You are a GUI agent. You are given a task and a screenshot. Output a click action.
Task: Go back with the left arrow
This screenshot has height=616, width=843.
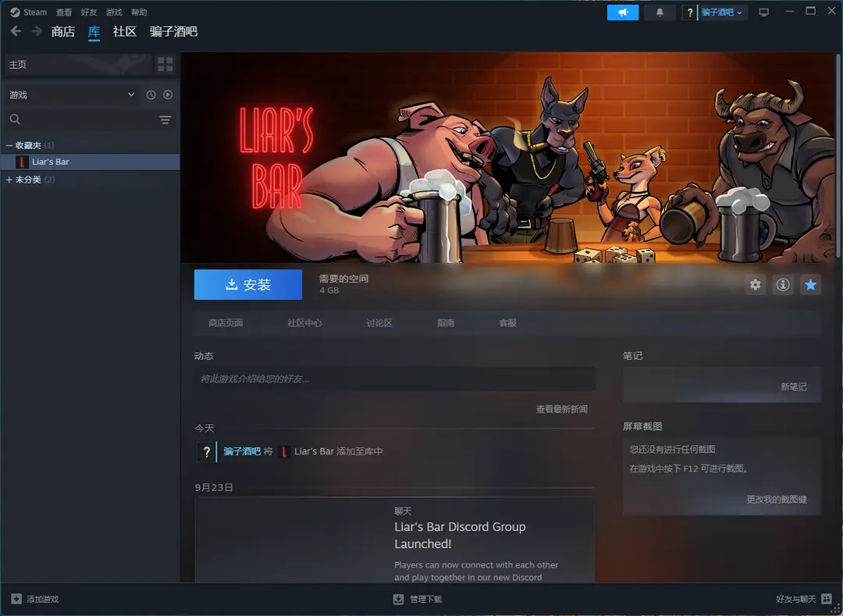[16, 31]
